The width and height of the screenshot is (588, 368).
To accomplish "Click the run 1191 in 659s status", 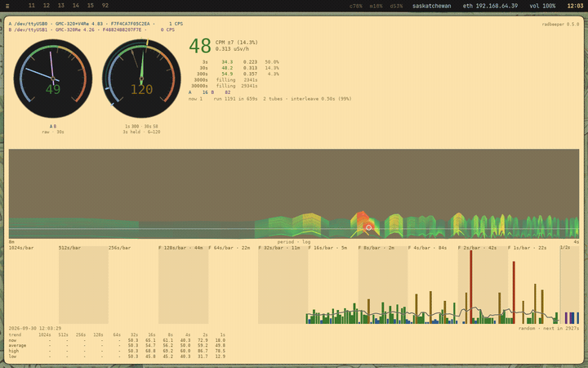I will pos(235,99).
